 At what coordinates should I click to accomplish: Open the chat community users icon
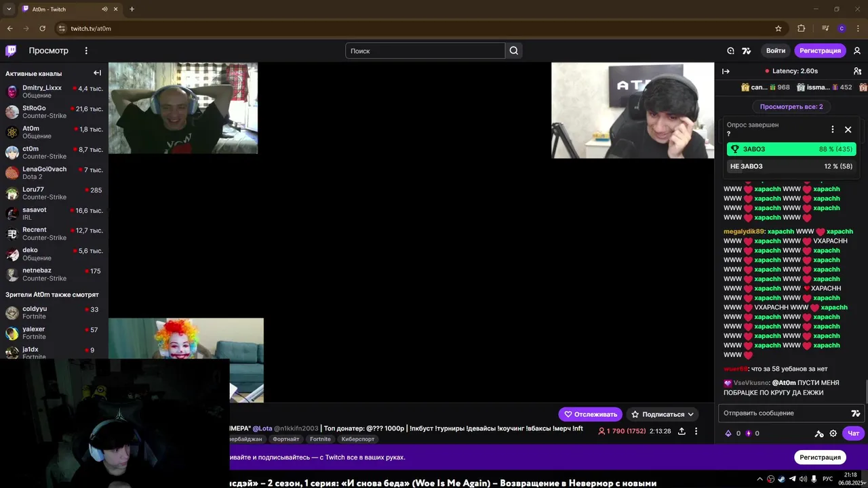(857, 71)
